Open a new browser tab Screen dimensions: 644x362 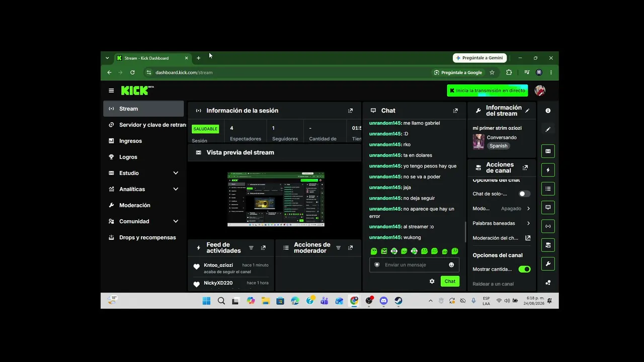[x=198, y=58]
